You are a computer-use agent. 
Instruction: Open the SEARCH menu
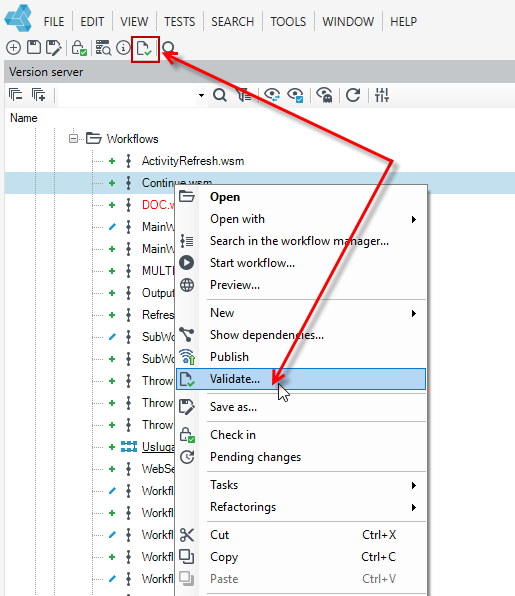[x=233, y=22]
